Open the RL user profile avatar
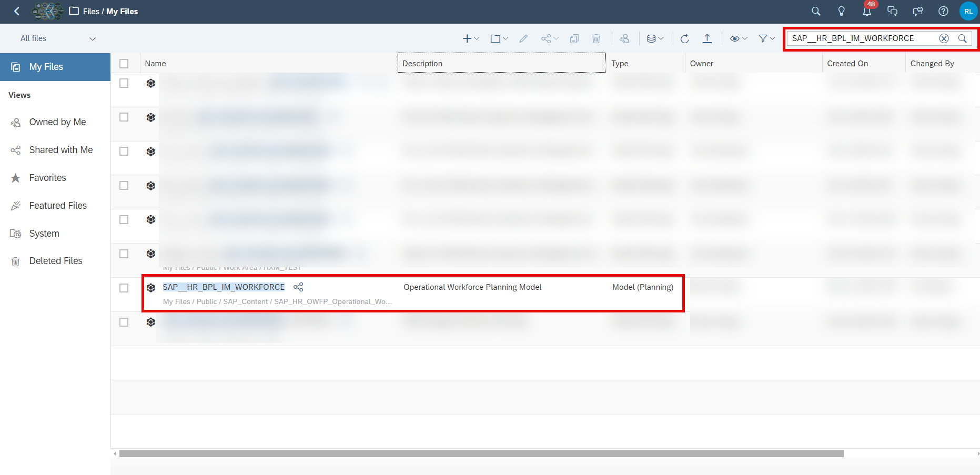 [968, 11]
